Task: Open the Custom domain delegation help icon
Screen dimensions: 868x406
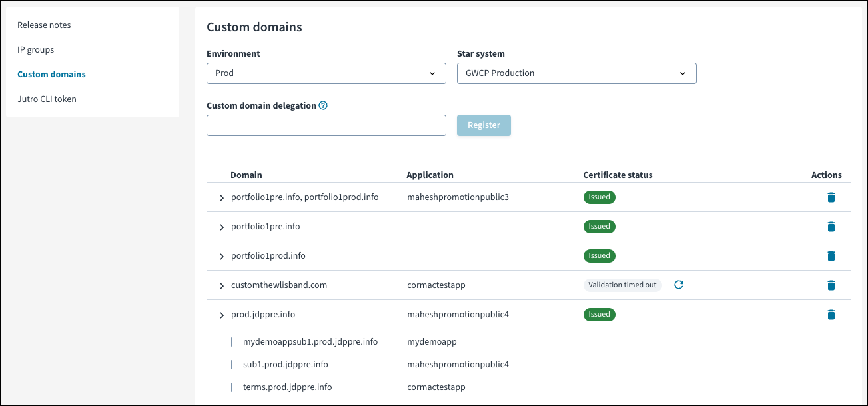Action: [x=323, y=105]
